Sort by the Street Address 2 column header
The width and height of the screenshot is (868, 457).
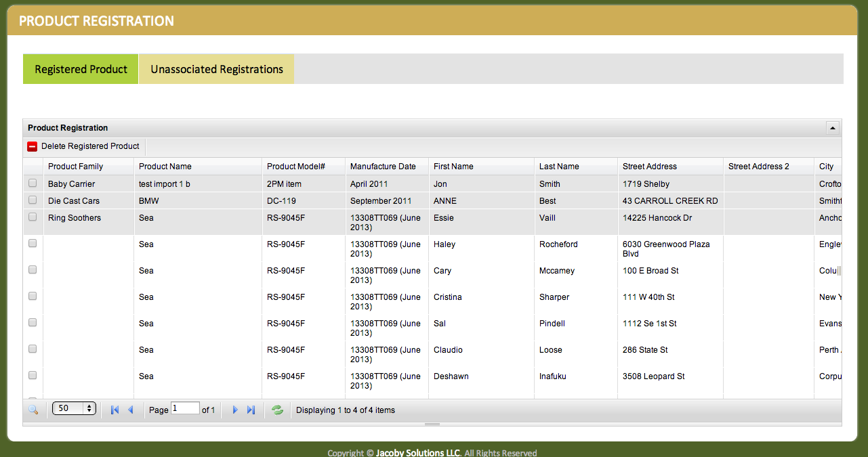[x=769, y=167]
